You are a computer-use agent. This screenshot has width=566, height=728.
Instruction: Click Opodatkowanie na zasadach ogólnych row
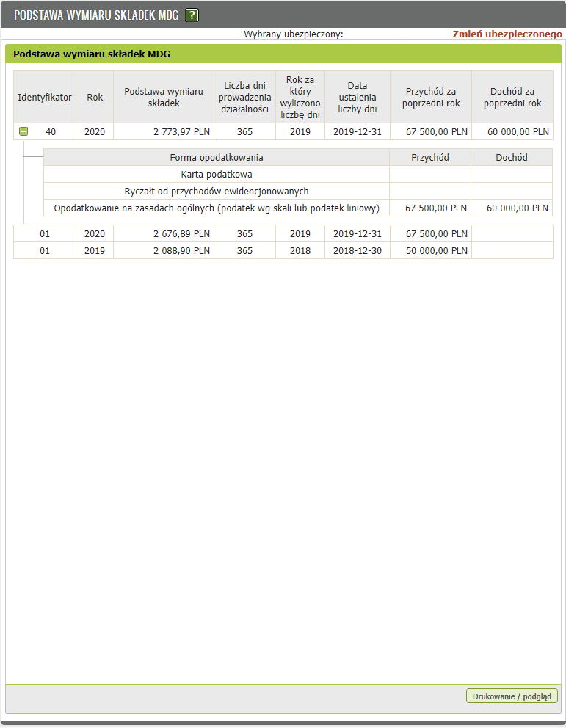(298, 208)
